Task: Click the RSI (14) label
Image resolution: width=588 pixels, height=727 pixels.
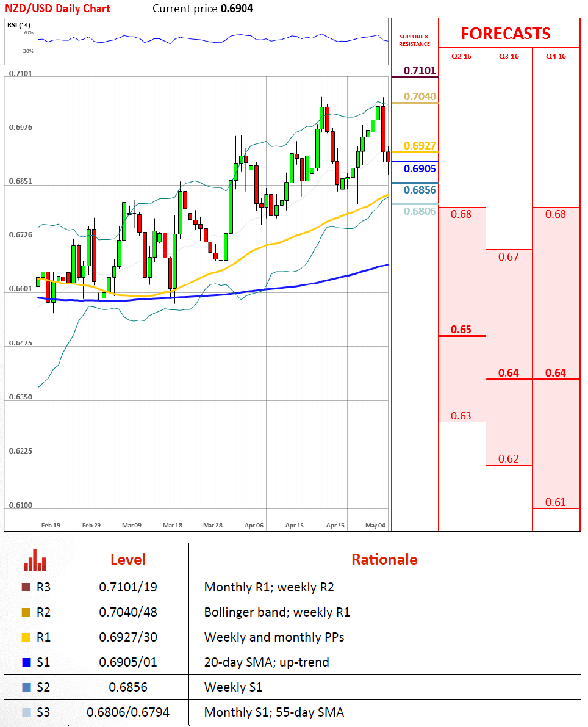Action: (x=19, y=25)
